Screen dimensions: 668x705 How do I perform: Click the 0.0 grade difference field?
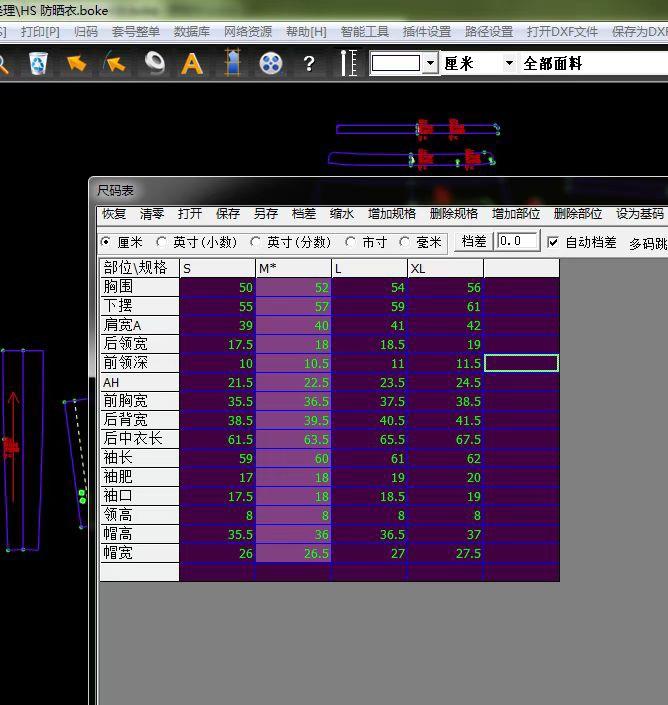(517, 241)
